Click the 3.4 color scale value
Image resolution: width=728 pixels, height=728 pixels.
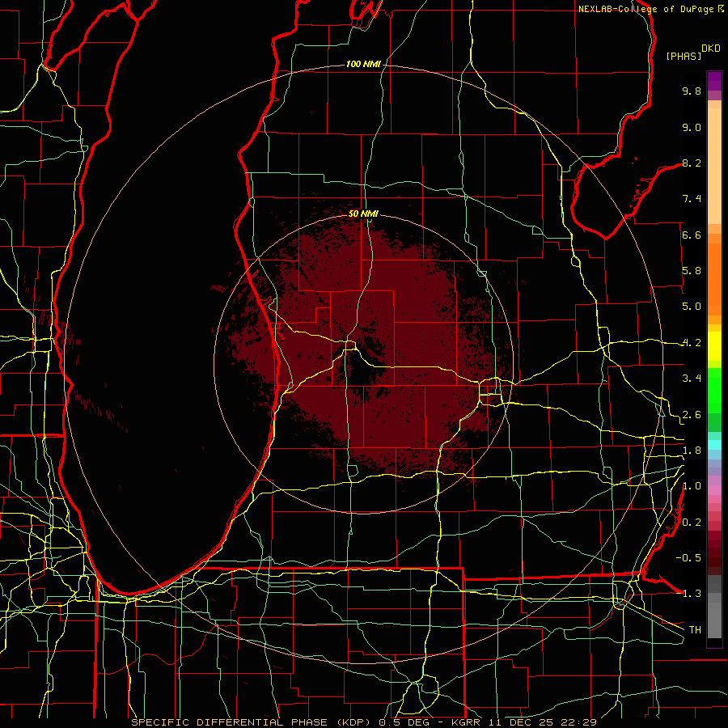coord(692,379)
